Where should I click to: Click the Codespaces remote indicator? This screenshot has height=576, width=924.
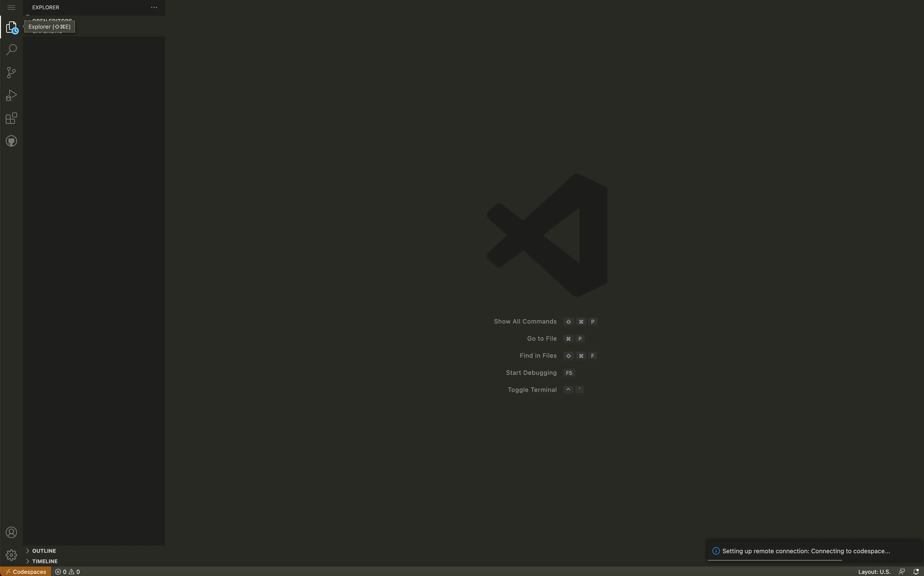click(26, 571)
